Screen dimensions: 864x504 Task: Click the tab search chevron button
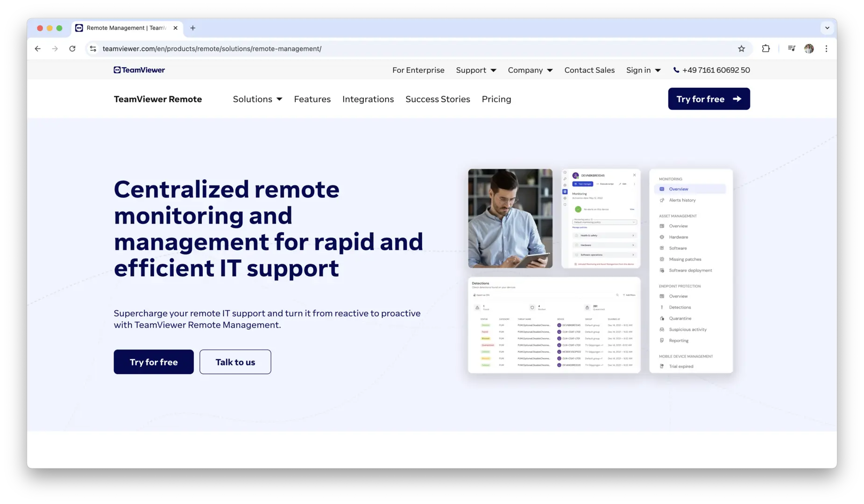pyautogui.click(x=827, y=28)
